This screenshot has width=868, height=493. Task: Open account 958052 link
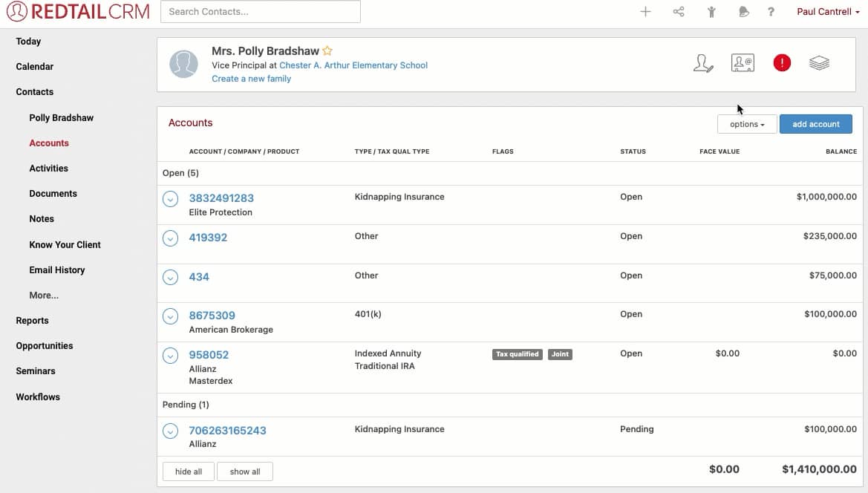208,355
